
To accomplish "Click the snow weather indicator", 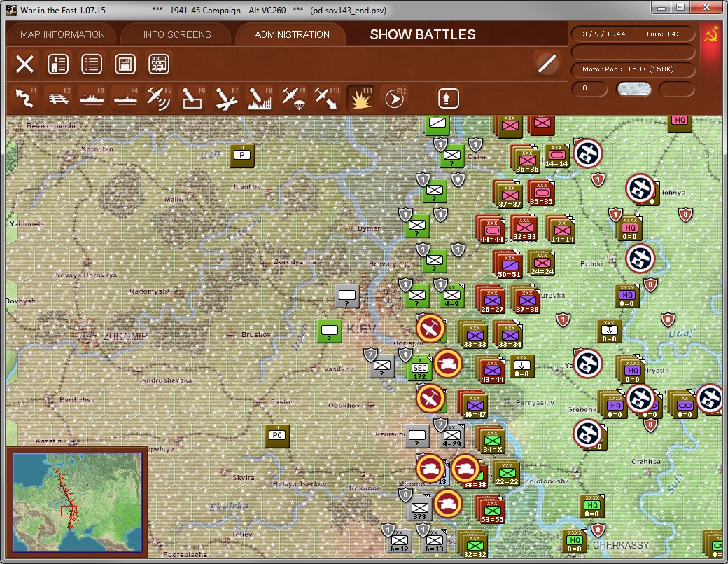I will tap(633, 89).
